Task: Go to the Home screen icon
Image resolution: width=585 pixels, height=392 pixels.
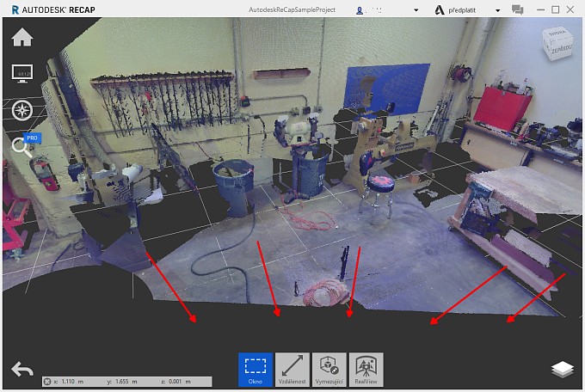Action: click(22, 38)
